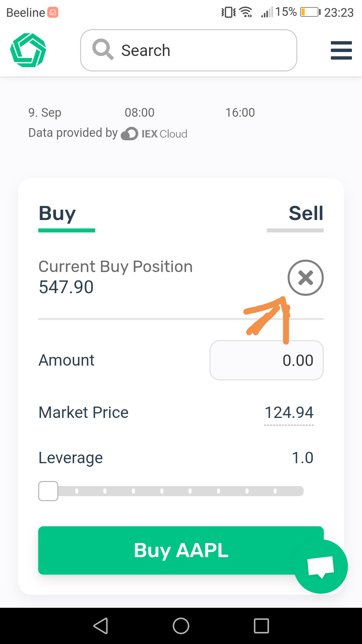This screenshot has width=362, height=644.
Task: Close the current buy position
Action: [x=305, y=278]
